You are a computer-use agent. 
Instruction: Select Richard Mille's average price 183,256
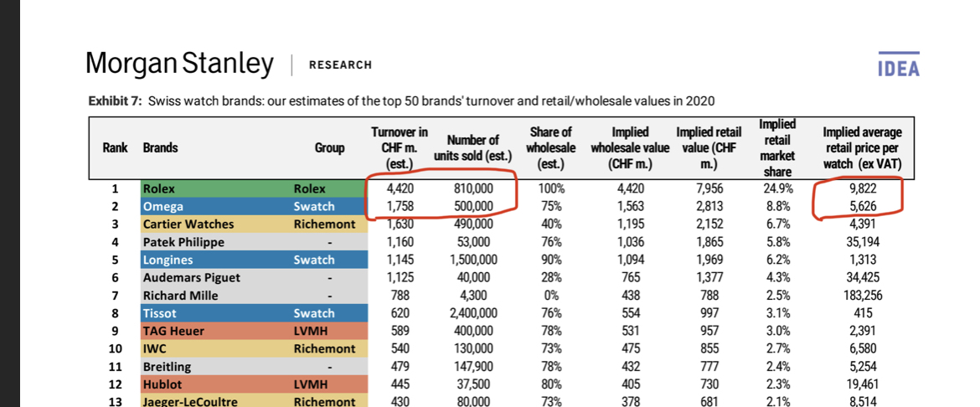tap(863, 296)
